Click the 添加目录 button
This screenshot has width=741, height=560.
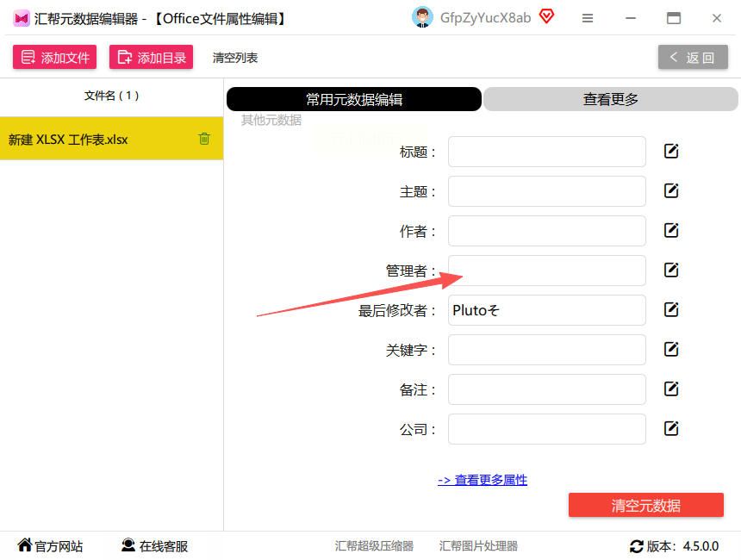click(152, 57)
